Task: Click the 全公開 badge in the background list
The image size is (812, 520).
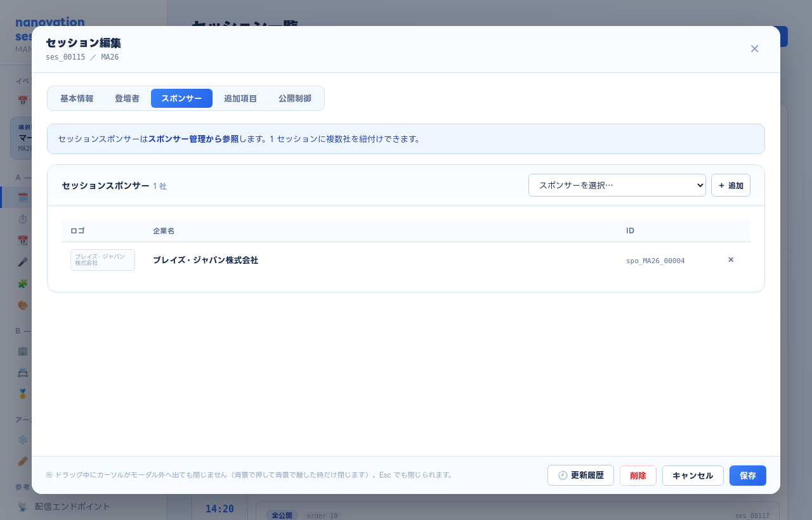Action: point(281,516)
